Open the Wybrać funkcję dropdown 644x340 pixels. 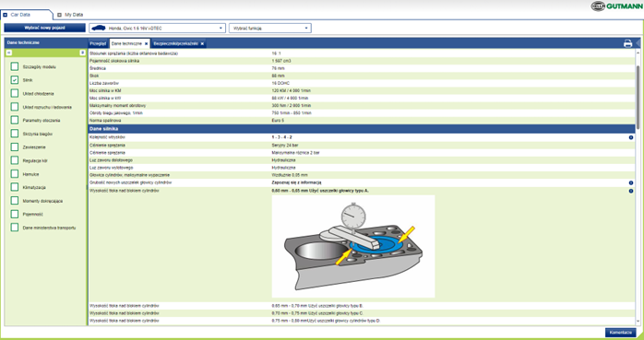[x=269, y=28]
